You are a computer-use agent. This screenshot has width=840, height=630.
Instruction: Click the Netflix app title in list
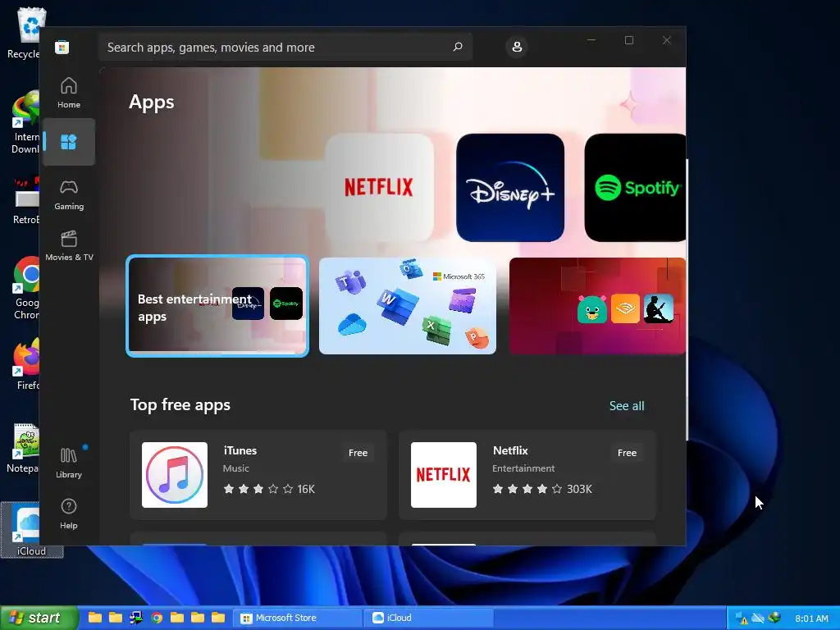coord(510,450)
